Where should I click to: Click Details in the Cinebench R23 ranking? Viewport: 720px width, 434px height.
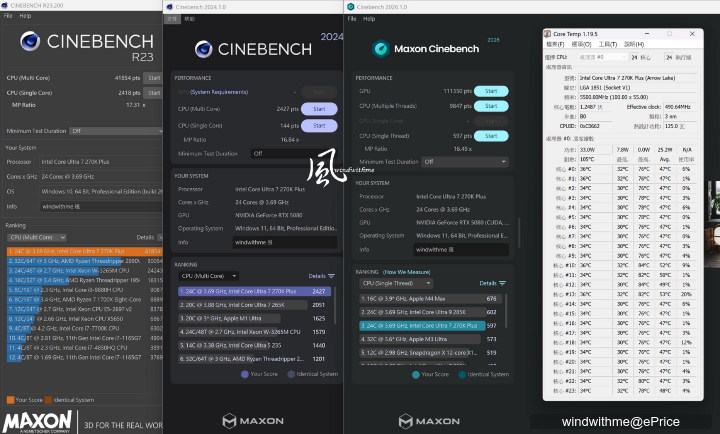click(145, 237)
